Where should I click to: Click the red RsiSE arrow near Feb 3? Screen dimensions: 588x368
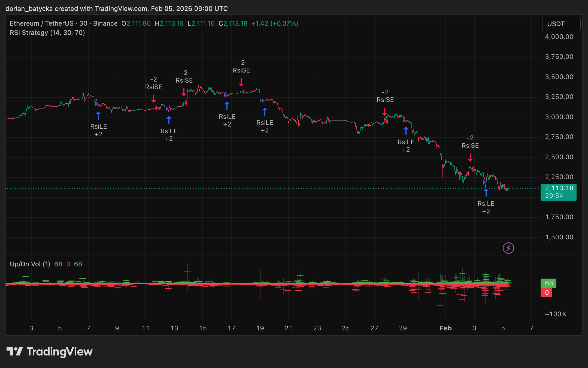[470, 158]
